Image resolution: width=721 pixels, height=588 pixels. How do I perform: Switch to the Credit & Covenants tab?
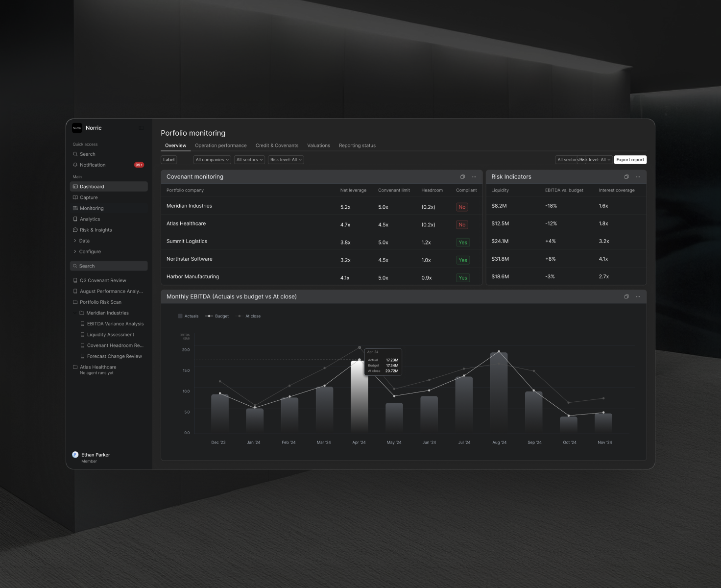(x=277, y=146)
